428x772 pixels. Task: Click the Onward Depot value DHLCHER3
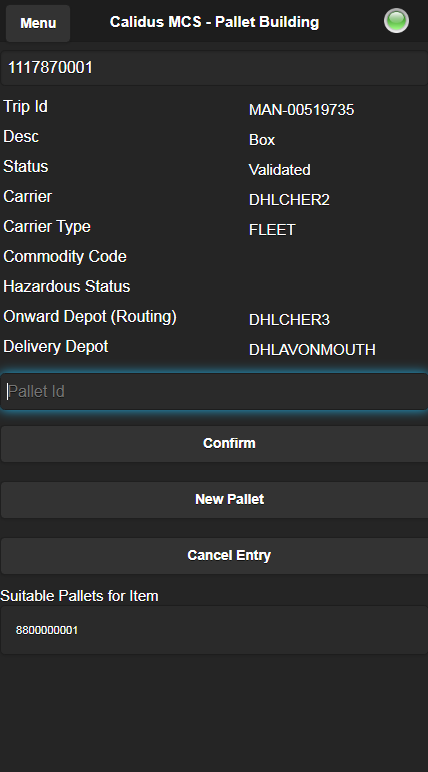pos(290,320)
